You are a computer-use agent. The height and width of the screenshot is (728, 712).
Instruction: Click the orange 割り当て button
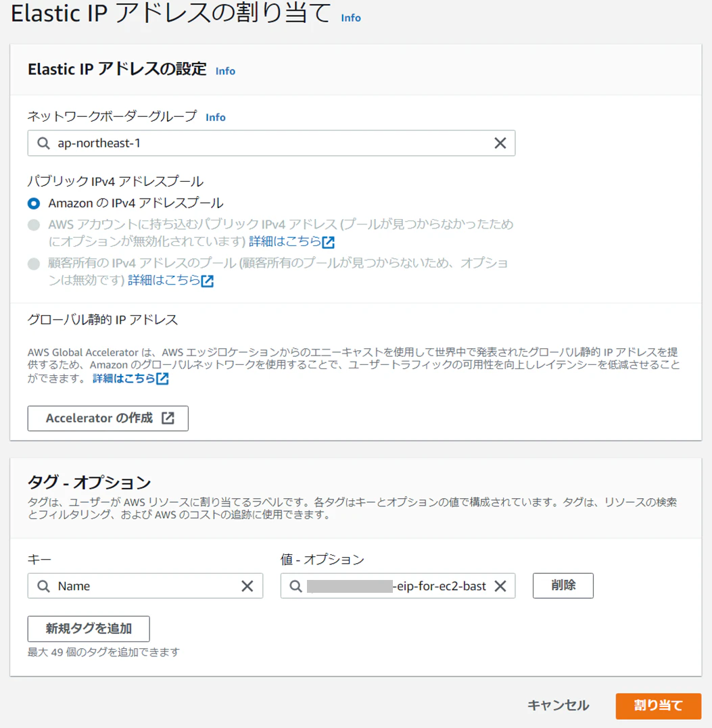point(658,706)
